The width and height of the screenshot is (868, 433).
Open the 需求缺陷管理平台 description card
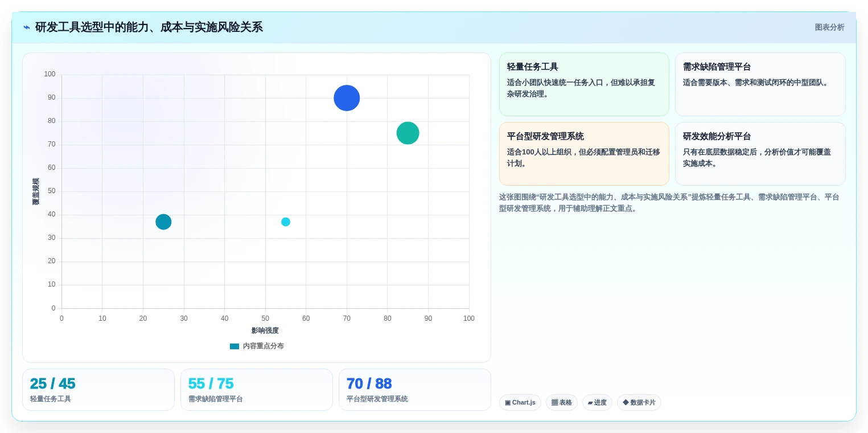coord(760,84)
